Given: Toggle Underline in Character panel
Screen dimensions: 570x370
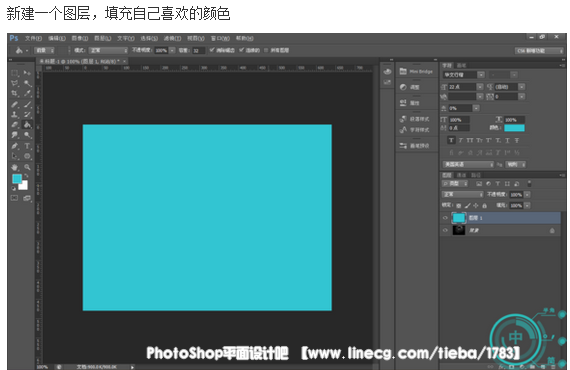Looking at the screenshot, I should (x=507, y=140).
